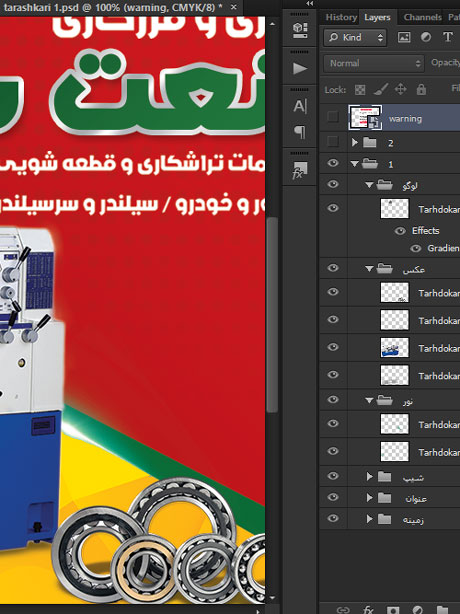Add layer mask icon at panel bottom
This screenshot has height=614, width=460.
click(x=393, y=610)
